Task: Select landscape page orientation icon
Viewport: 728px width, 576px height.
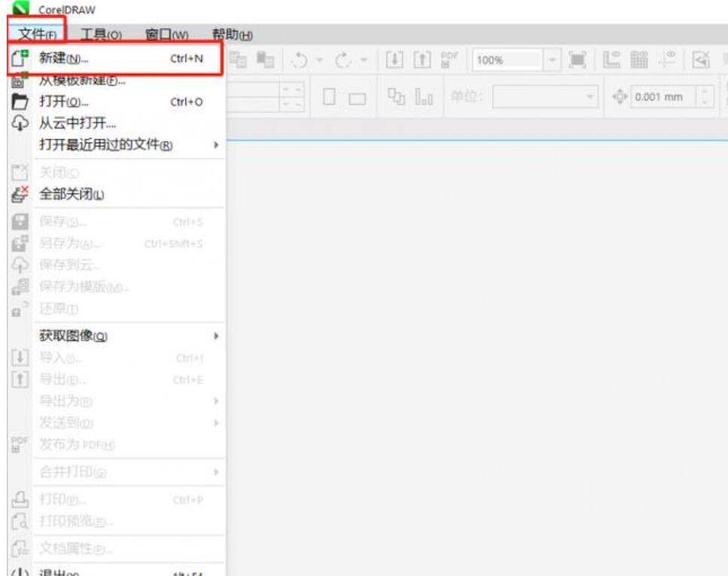Action: [357, 98]
